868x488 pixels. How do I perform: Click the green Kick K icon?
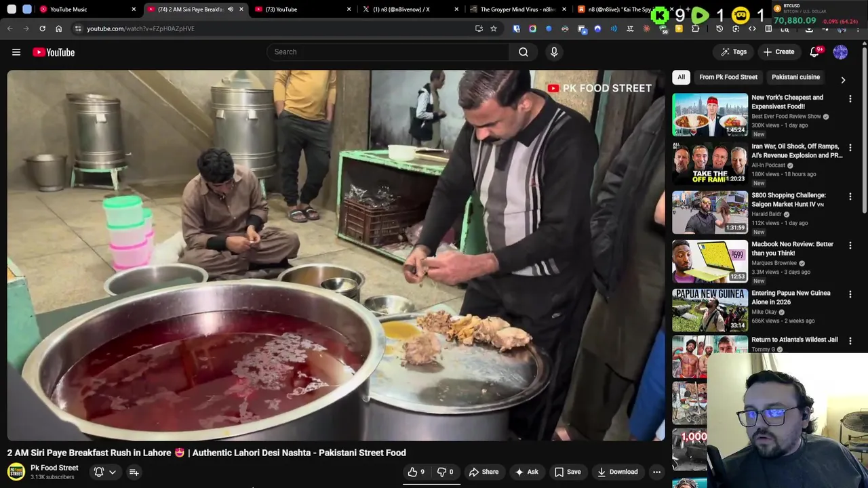point(660,15)
